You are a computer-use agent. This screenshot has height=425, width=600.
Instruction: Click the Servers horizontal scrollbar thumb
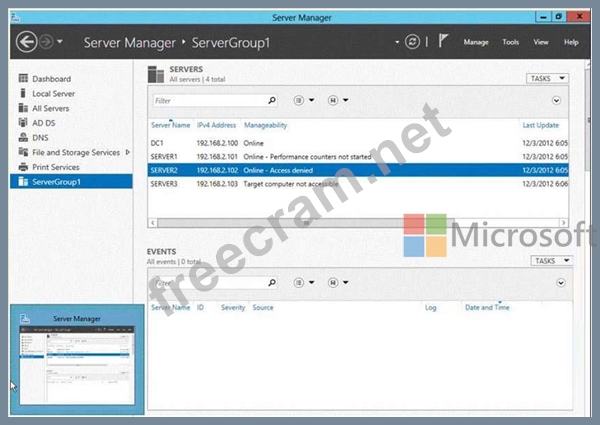[306, 223]
